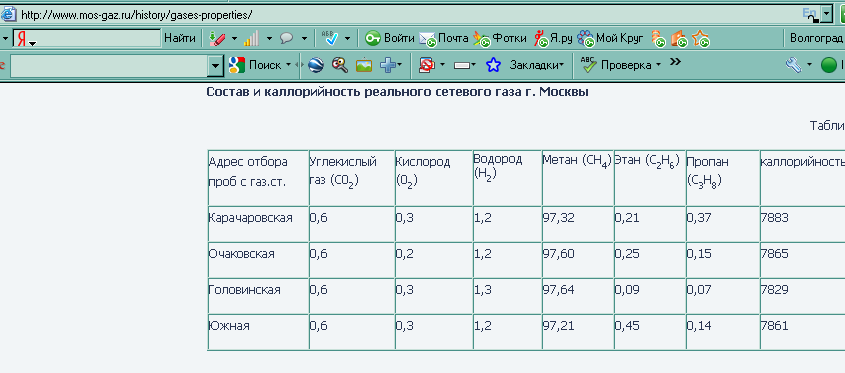Open the wrench settings icon
845x373 pixels.
coord(793,65)
